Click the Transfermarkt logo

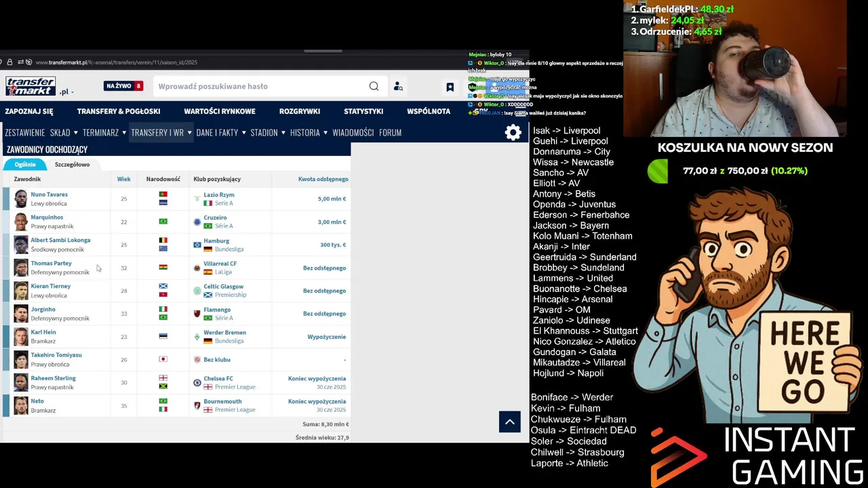point(31,86)
